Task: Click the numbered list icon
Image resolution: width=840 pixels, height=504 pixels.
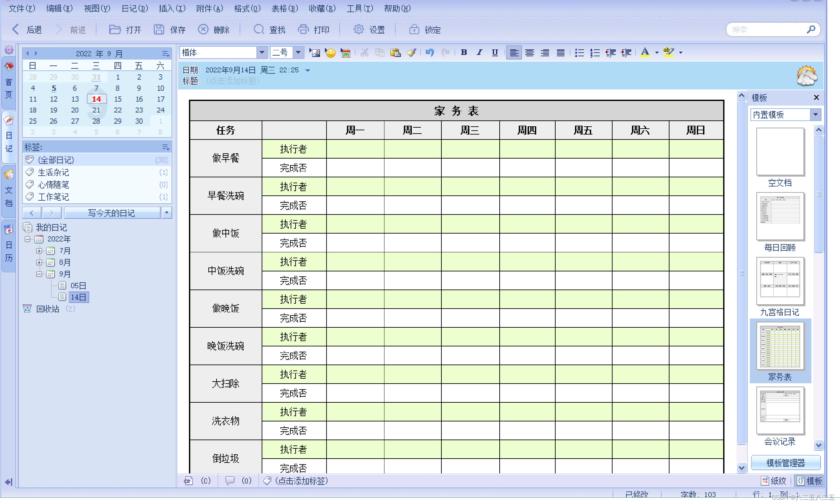Action: click(x=595, y=53)
